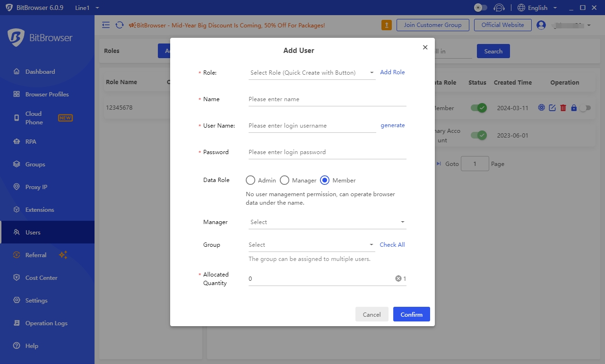Screen dimensions: 605x364
Task: Click the Operation Logs icon
Action: pos(17,323)
